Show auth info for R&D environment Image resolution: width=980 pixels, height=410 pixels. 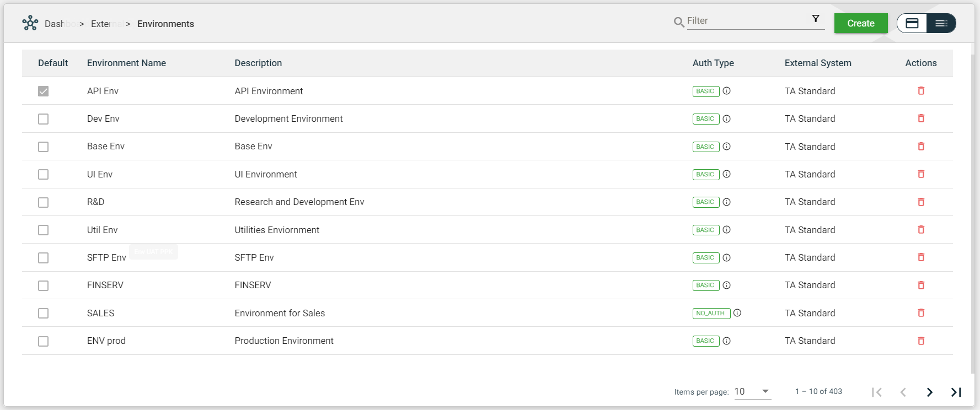click(x=727, y=202)
